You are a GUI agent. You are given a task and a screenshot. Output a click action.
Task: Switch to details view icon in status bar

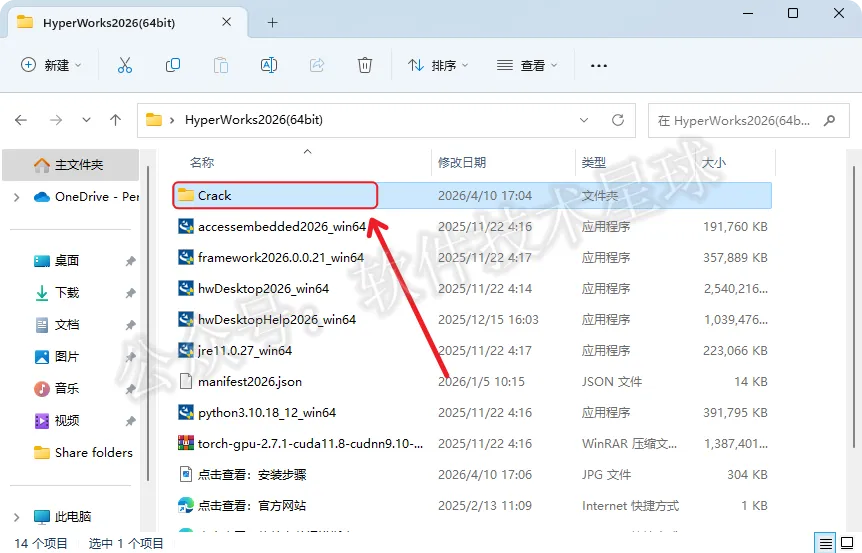825,544
